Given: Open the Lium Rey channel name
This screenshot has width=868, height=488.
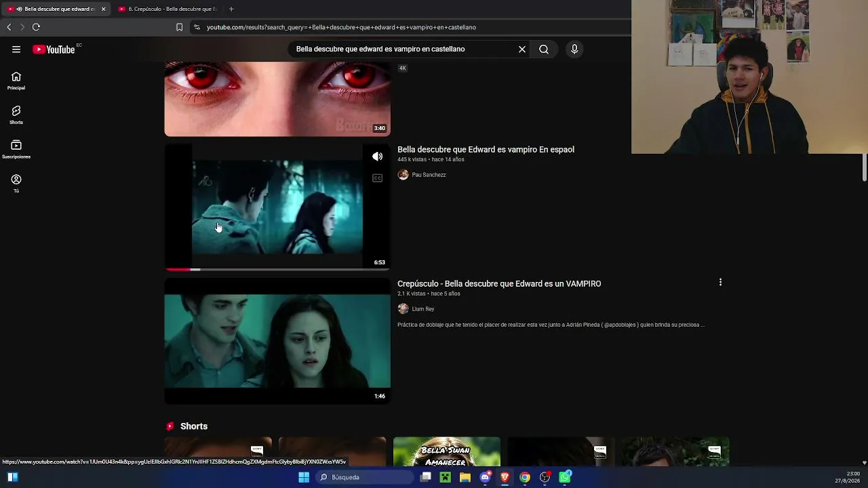Looking at the screenshot, I should 423,309.
